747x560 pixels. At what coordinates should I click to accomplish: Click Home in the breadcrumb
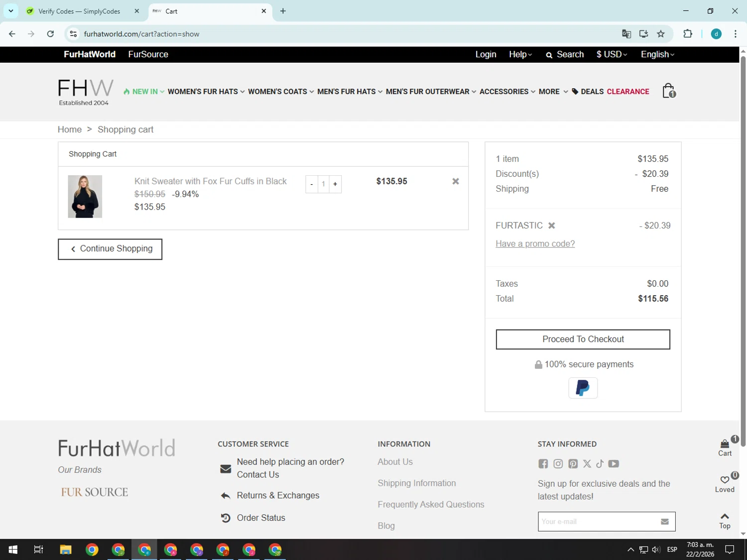(70, 129)
